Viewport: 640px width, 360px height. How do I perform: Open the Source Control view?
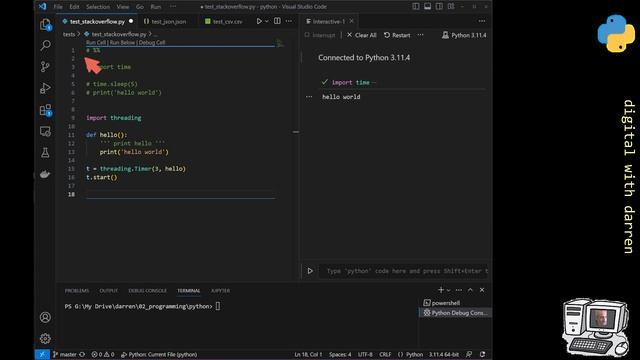tap(45, 67)
